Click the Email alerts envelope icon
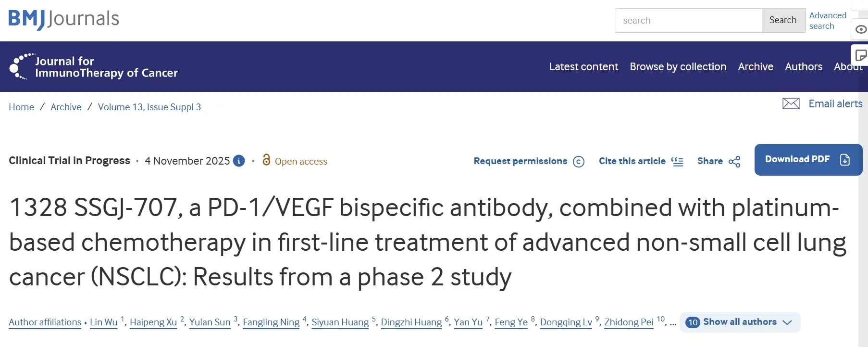This screenshot has height=347, width=868. [x=791, y=103]
